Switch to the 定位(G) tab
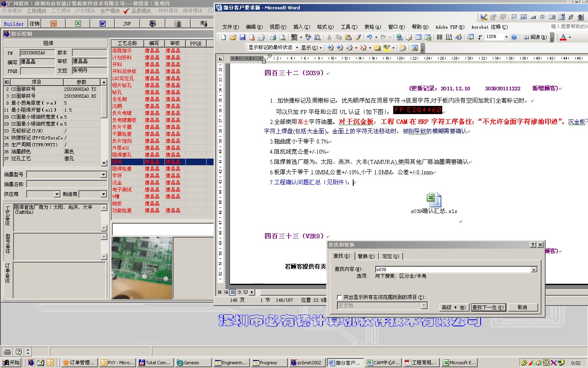 click(390, 256)
